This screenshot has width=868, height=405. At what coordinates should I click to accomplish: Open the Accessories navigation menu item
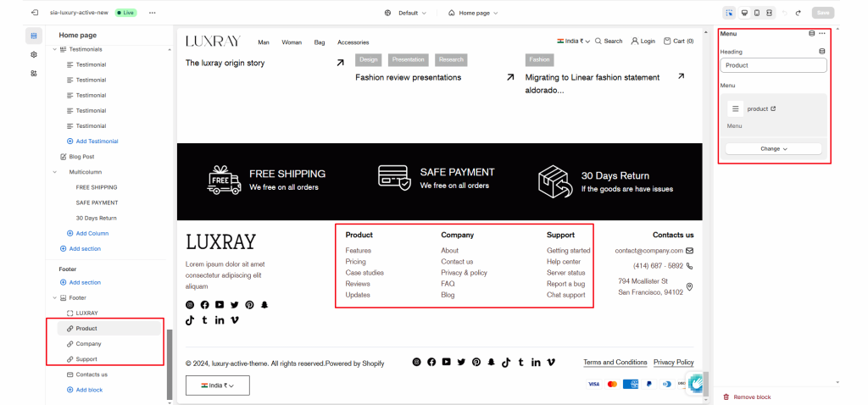[353, 42]
